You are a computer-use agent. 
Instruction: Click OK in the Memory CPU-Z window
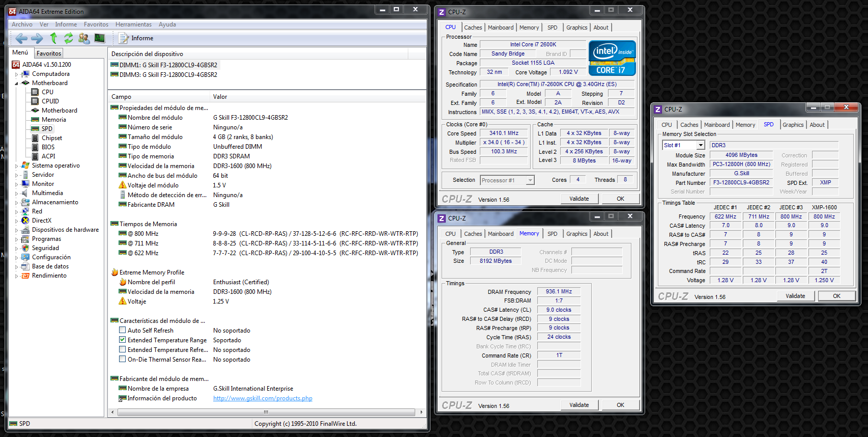(x=620, y=405)
